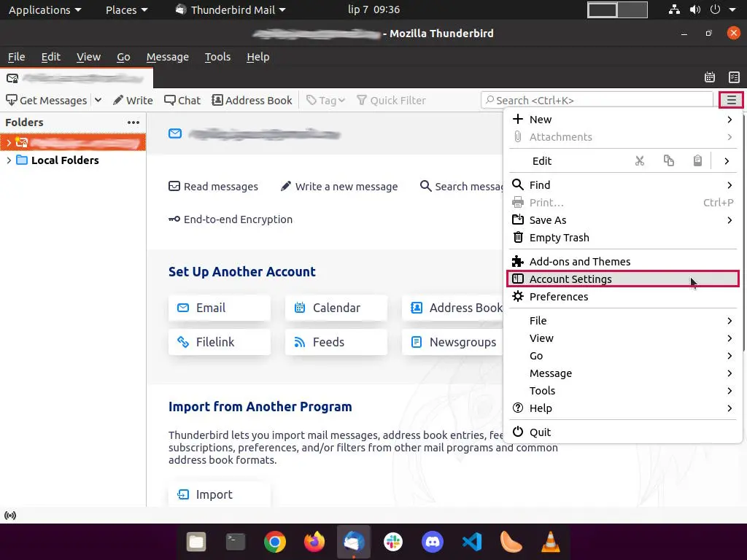The width and height of the screenshot is (747, 560).
Task: Open the Terminal from the dock
Action: click(x=236, y=542)
